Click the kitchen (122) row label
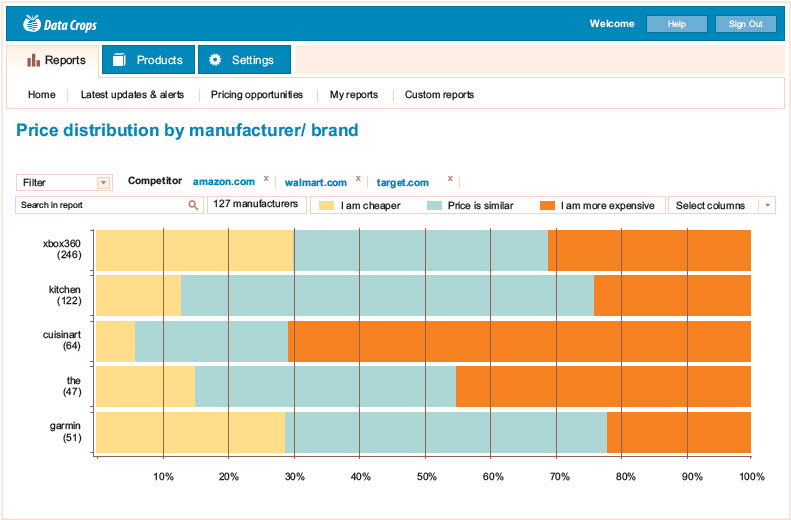Viewport: 791px width, 520px height. click(65, 295)
